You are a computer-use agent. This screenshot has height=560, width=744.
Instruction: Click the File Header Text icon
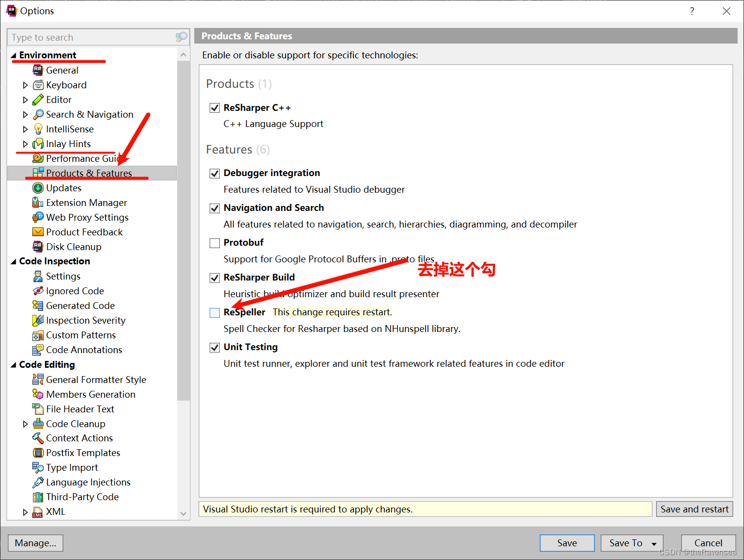tap(38, 409)
